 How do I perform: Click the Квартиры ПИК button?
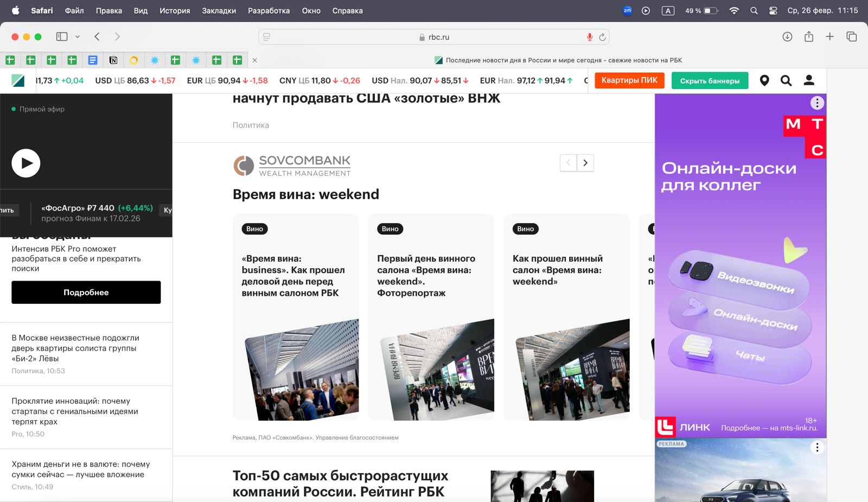click(x=629, y=80)
